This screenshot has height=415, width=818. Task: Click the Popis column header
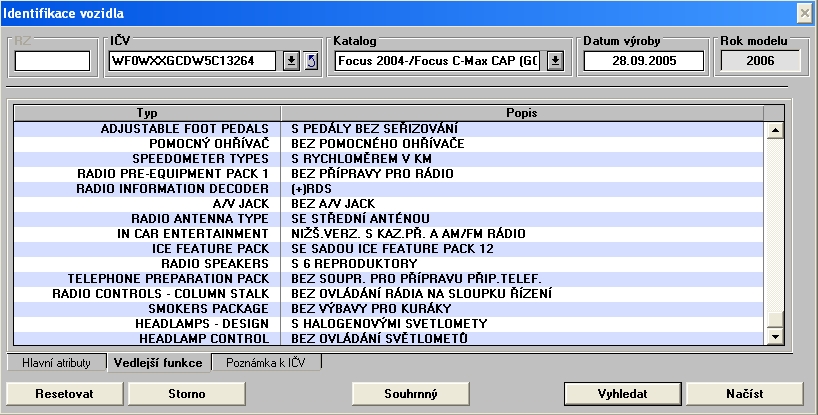tap(522, 113)
